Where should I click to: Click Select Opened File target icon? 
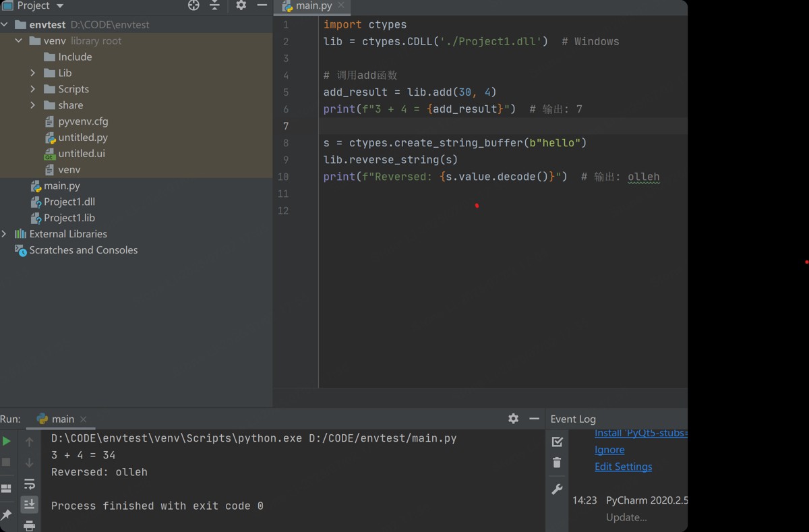pos(193,6)
